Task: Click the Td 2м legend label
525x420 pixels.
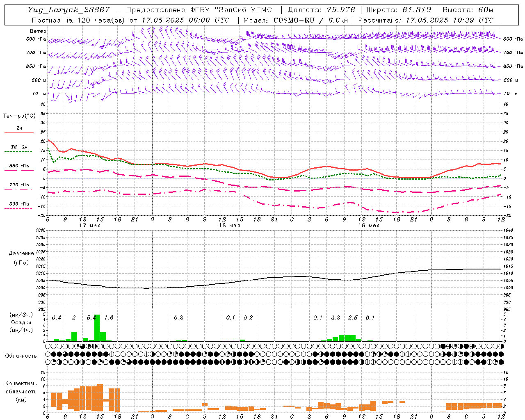Action: [x=19, y=147]
